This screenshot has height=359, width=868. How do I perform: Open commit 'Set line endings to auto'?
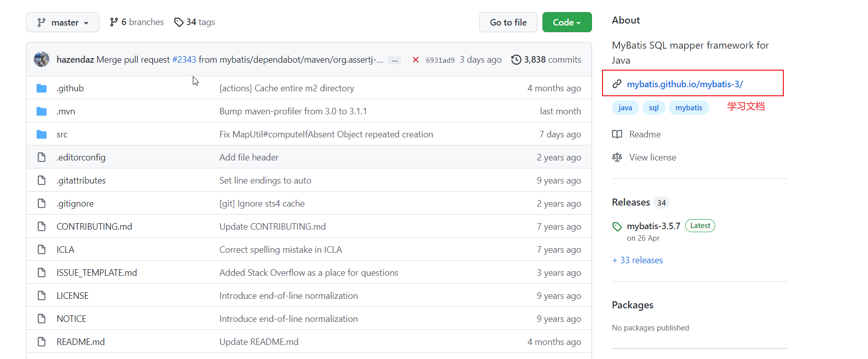(265, 181)
